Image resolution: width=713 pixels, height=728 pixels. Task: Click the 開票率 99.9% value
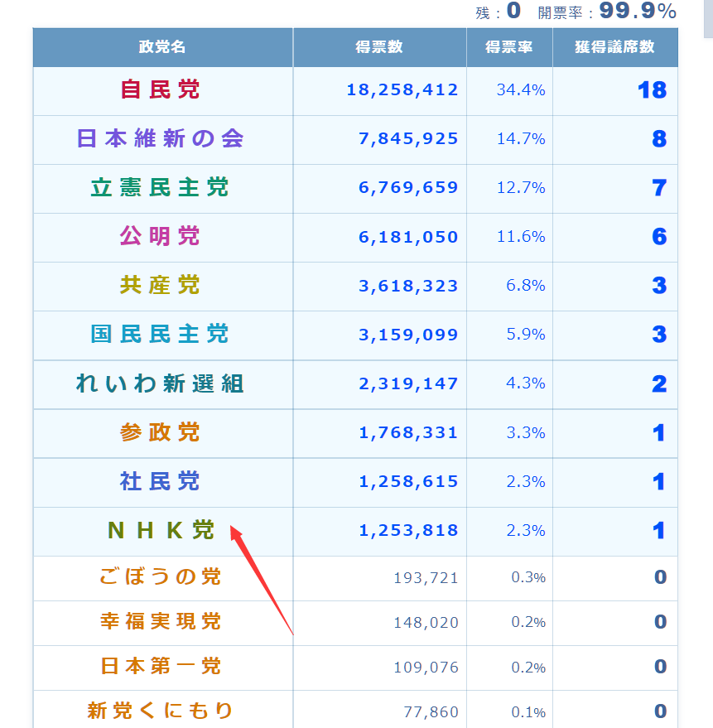pos(638,11)
